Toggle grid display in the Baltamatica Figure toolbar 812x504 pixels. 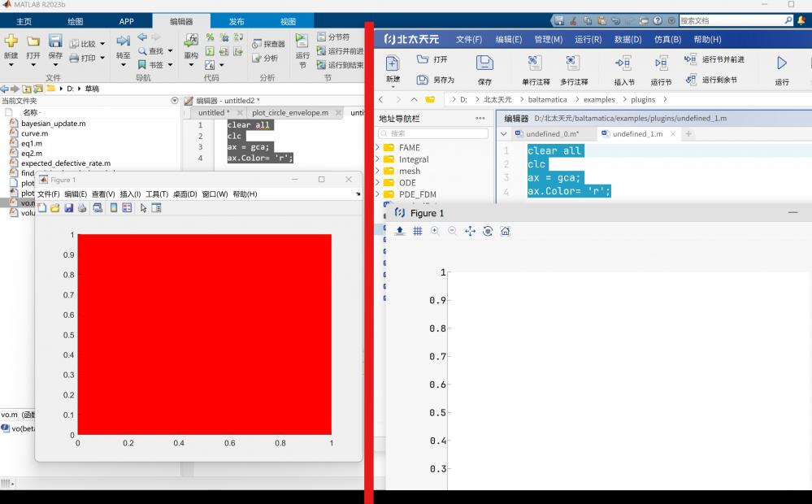point(418,231)
